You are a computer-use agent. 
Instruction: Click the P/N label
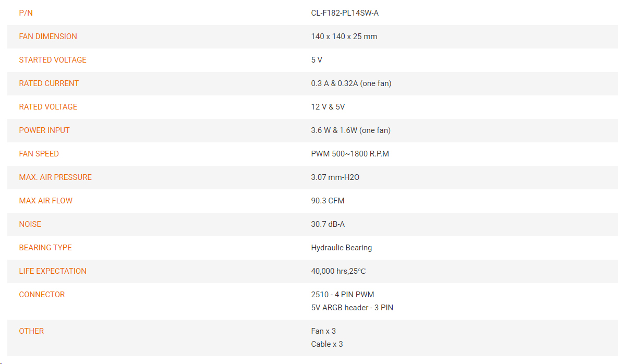pos(26,13)
